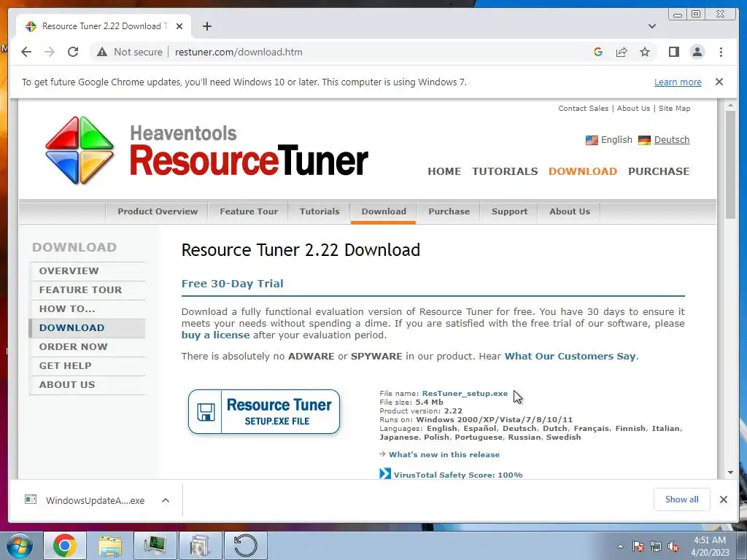747x560 pixels.
Task: Show all downloads
Action: [682, 499]
